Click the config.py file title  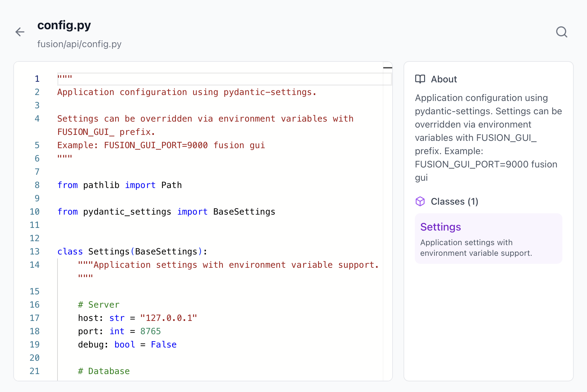(x=64, y=25)
